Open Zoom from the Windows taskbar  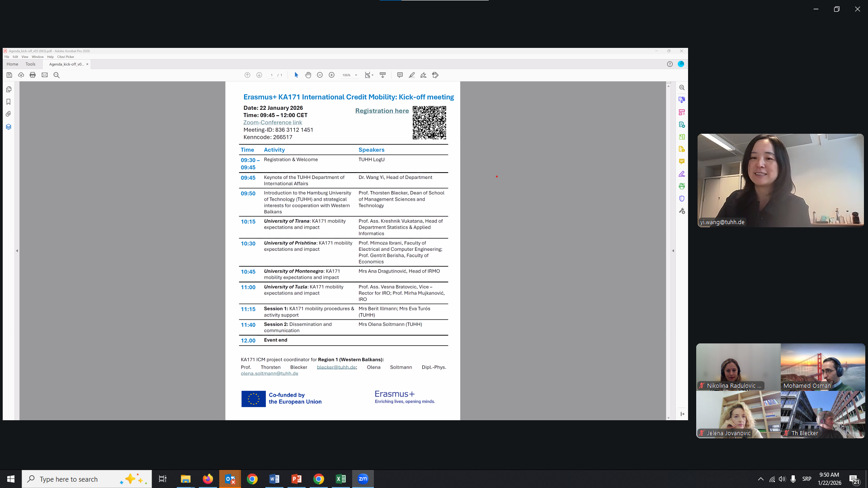(x=363, y=479)
